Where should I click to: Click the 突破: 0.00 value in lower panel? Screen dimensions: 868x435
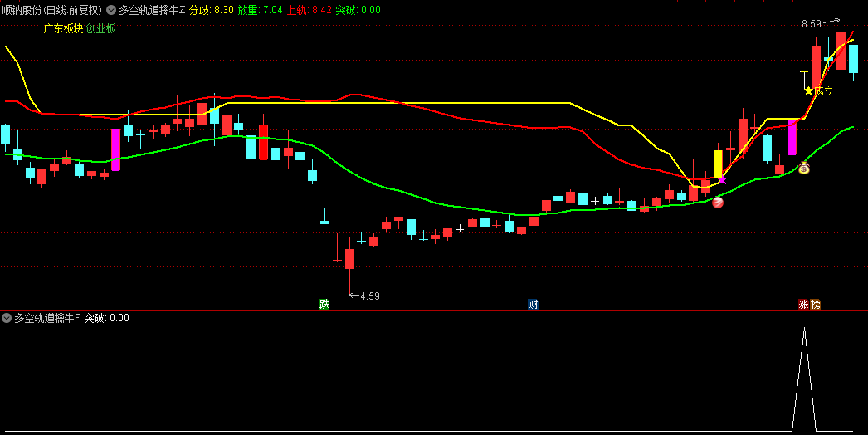[x=106, y=318]
